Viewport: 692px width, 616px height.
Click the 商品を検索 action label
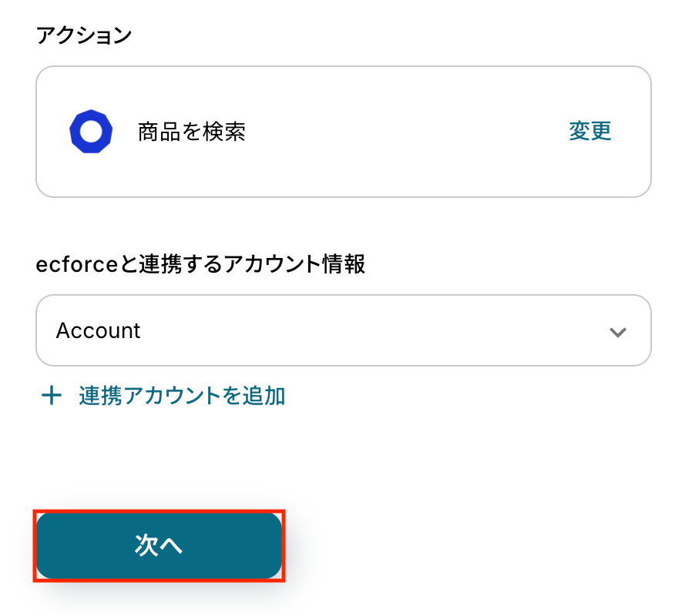click(x=191, y=132)
